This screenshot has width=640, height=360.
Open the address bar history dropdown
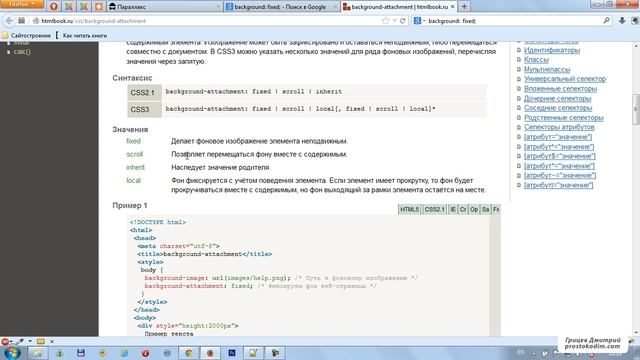click(394, 20)
